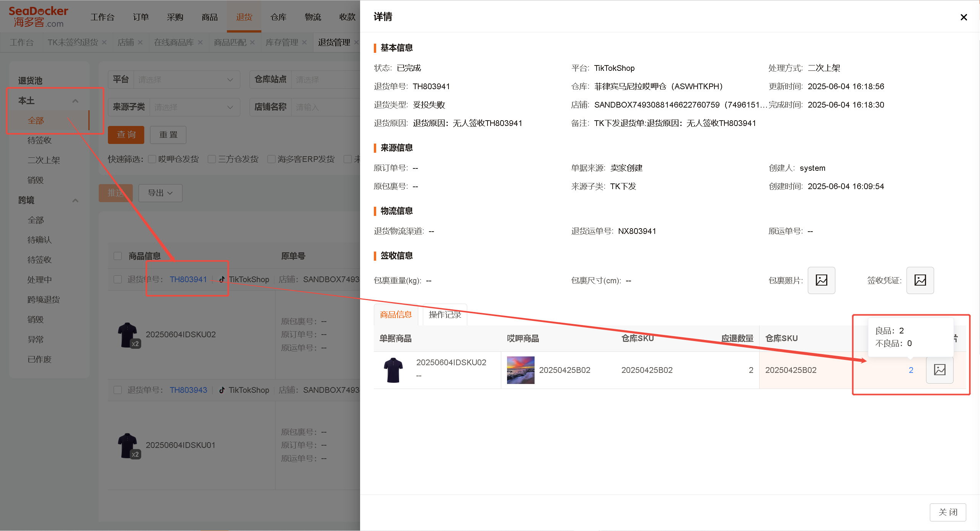Viewport: 980px width, 531px height.
Task: Open 商品 top menu
Action: (209, 17)
